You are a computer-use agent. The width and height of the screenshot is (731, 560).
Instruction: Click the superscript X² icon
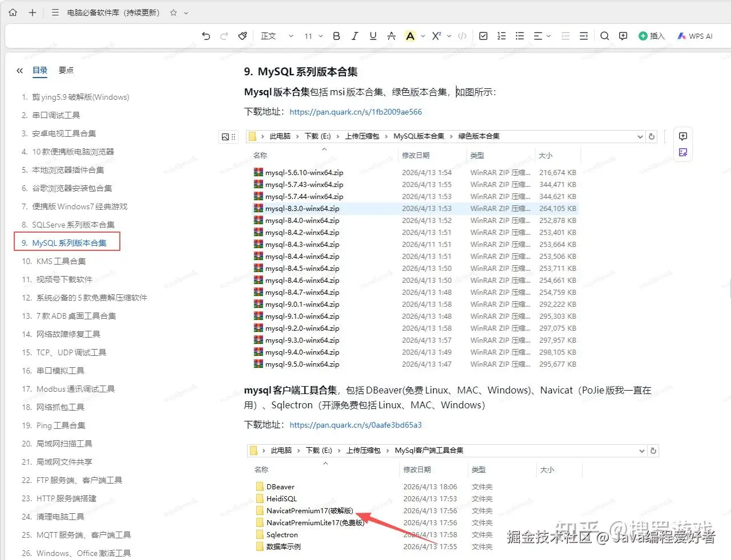point(437,36)
